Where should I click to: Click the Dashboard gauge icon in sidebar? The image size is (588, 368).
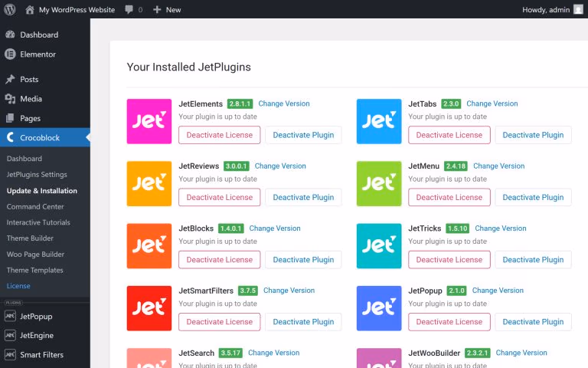[x=10, y=34]
